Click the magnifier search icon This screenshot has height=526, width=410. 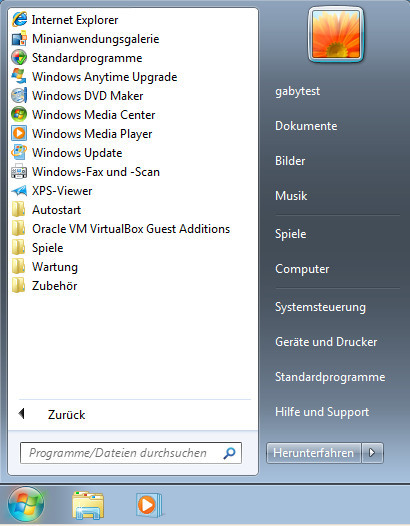[x=229, y=453]
